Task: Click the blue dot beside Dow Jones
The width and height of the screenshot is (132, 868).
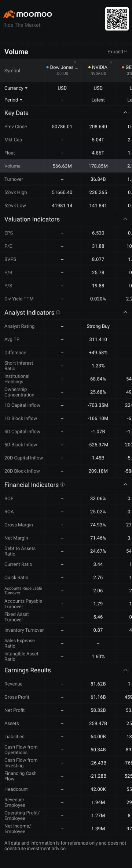Action: tap(48, 67)
